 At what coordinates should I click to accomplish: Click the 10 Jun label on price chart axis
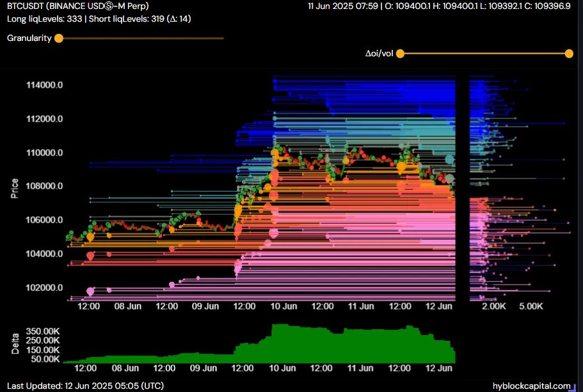284,306
